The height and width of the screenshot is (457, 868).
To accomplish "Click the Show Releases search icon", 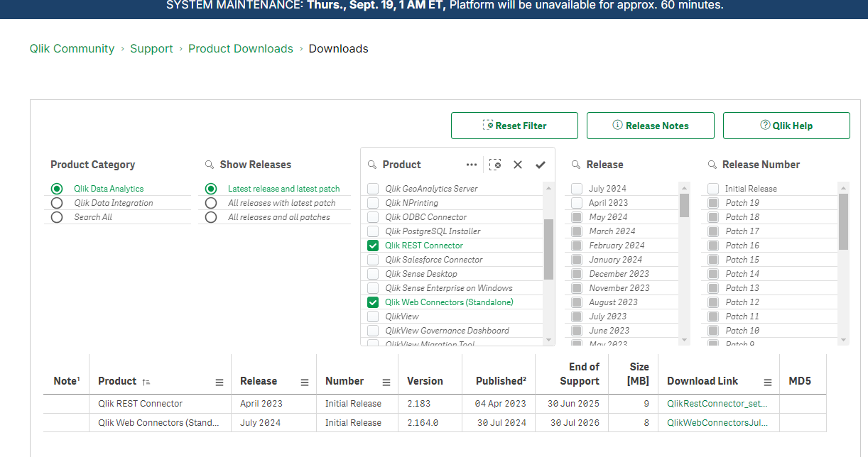I will pyautogui.click(x=210, y=165).
